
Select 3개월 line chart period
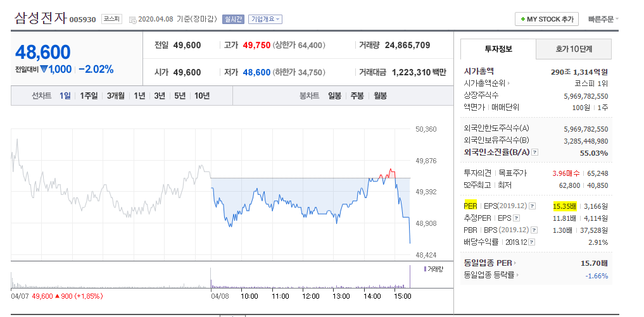pyautogui.click(x=115, y=96)
